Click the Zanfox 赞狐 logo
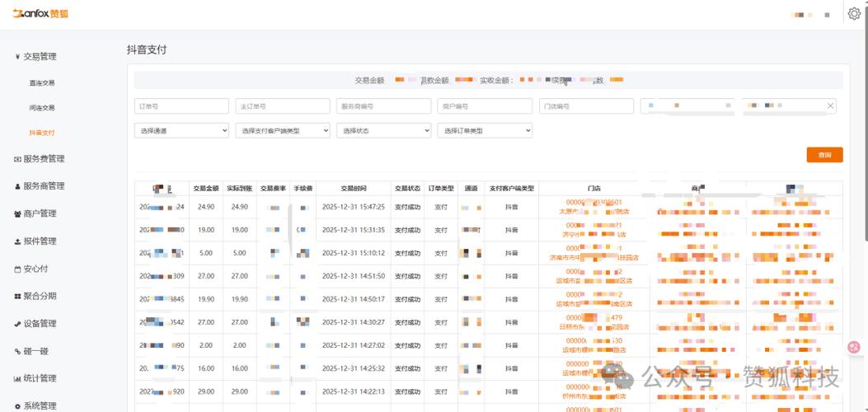868x412 pixels. click(41, 13)
